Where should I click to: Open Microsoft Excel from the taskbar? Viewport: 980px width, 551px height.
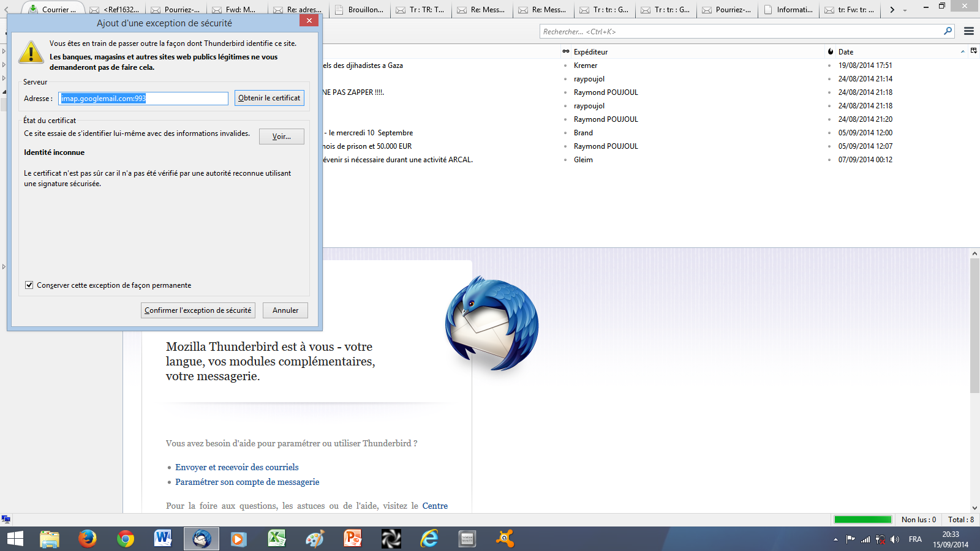coord(277,539)
